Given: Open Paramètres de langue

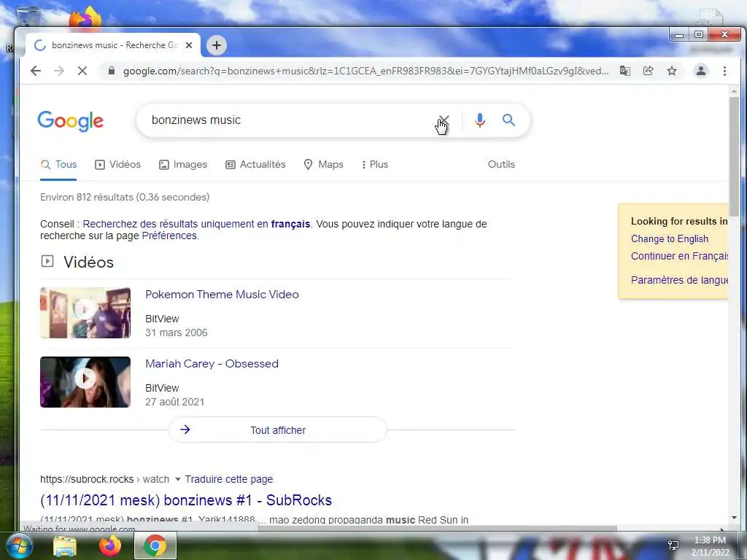Looking at the screenshot, I should click(x=679, y=280).
